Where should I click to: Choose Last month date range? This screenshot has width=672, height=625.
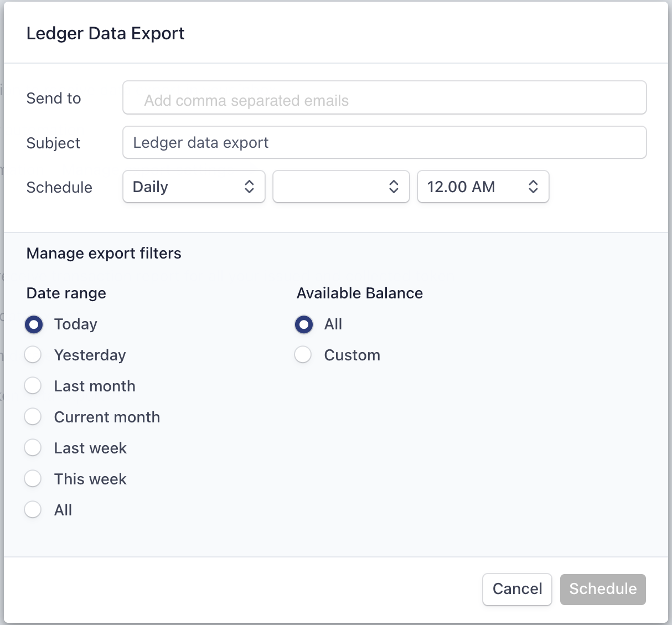tap(33, 386)
